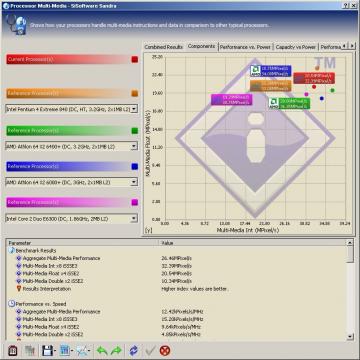Click the Value column header
Screen dimensions: 360x360
(252, 243)
